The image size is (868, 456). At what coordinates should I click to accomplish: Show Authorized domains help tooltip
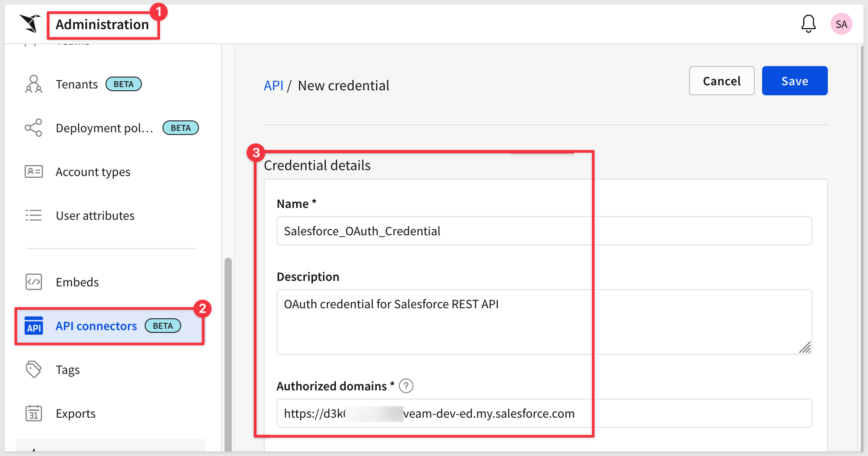coord(406,386)
